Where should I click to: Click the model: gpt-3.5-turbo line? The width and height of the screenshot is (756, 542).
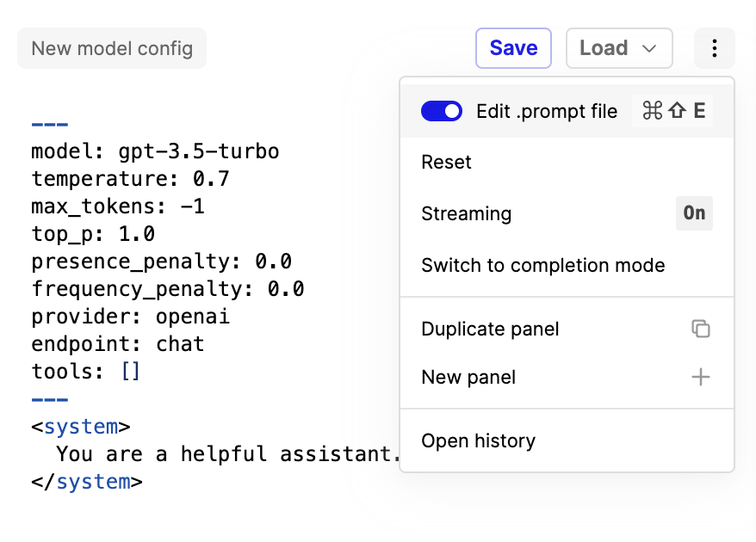(155, 151)
